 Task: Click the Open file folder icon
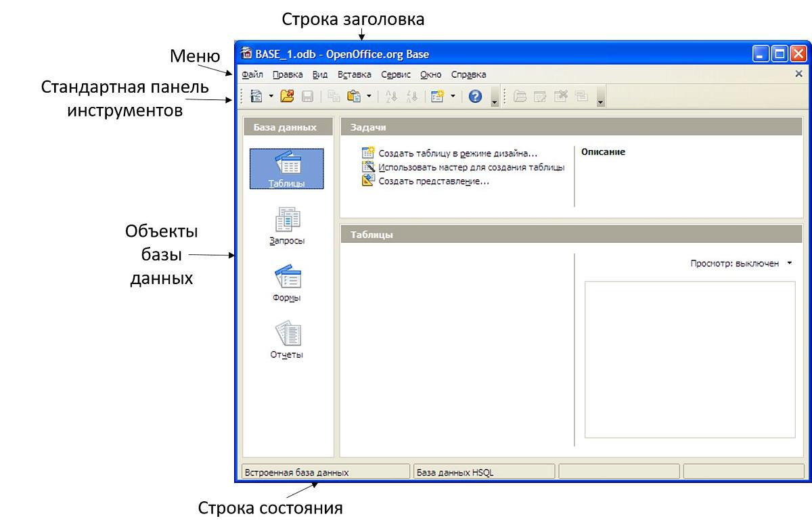pos(287,97)
